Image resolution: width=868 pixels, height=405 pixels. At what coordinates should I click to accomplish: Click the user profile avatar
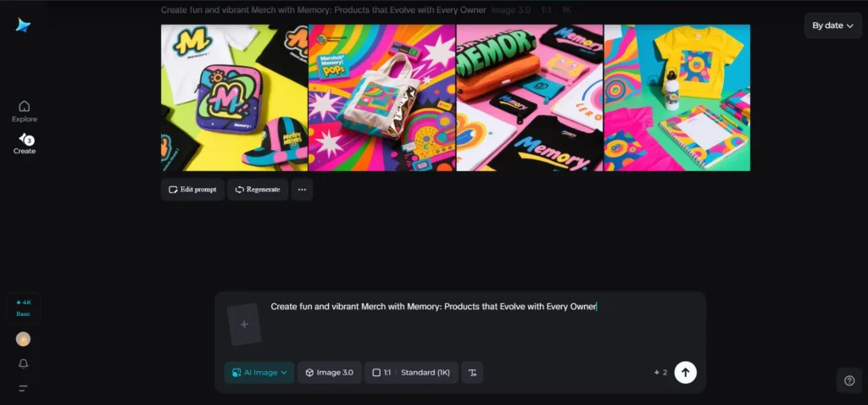24,339
